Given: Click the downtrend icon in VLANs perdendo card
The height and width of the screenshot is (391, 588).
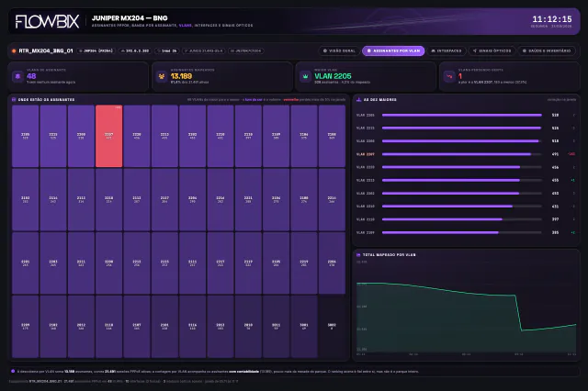Looking at the screenshot, I should coord(449,76).
